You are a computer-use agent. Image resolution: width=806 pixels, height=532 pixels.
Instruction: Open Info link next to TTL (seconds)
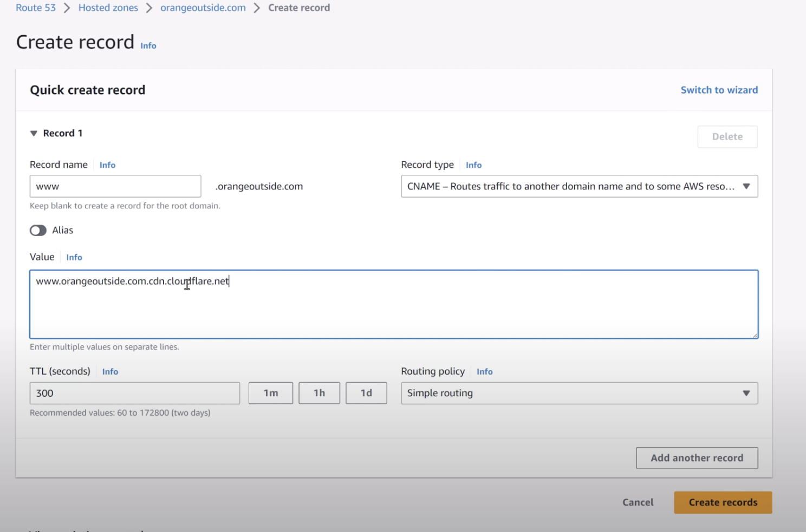point(110,372)
